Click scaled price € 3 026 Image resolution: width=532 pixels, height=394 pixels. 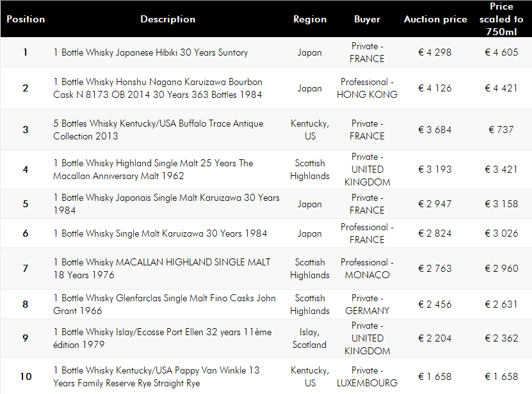point(501,233)
